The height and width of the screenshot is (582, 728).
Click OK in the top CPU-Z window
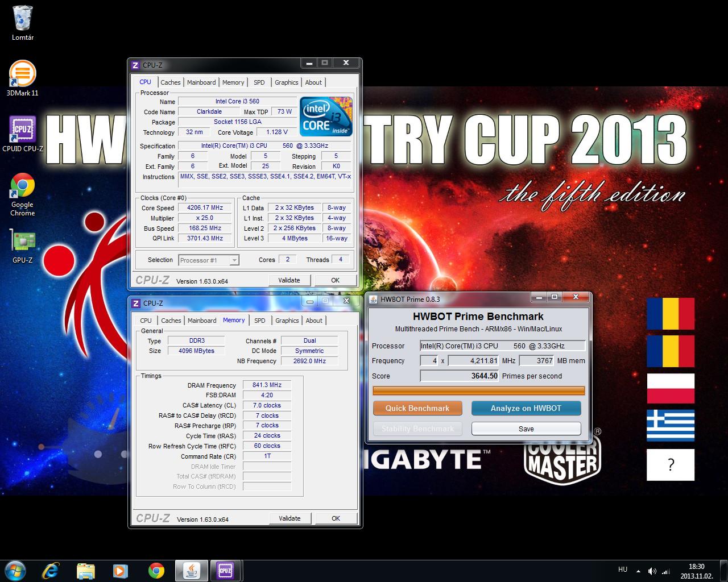click(x=335, y=280)
